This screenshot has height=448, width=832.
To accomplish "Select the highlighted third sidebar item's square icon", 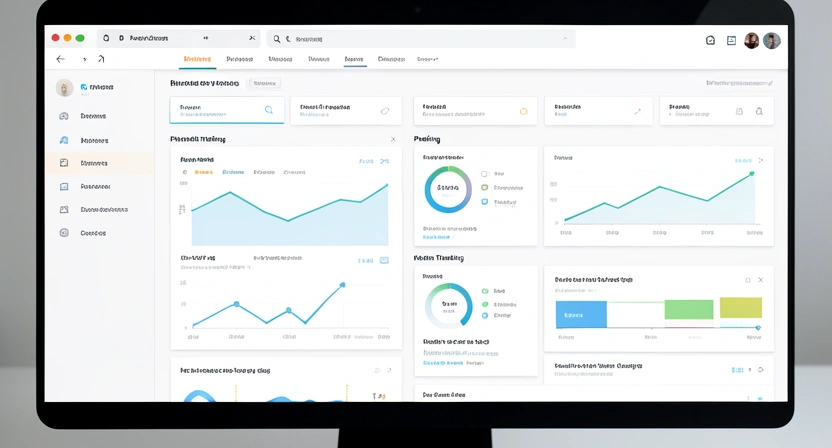I will (64, 163).
